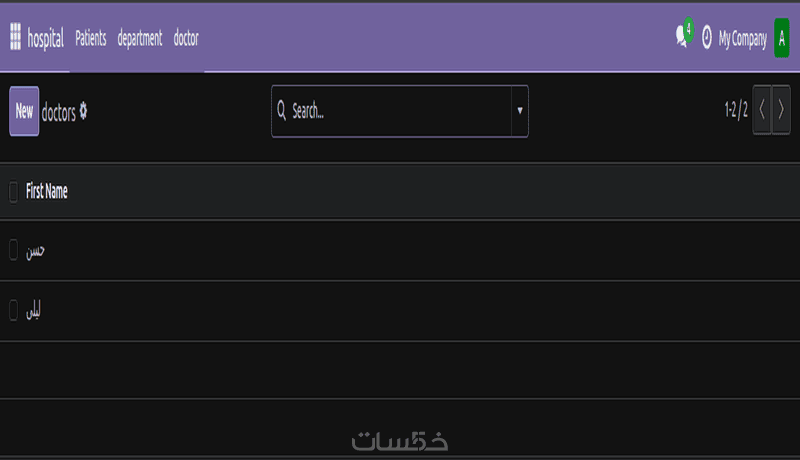Image resolution: width=800 pixels, height=460 pixels.
Task: Open the conversations chat bubble icon
Action: [682, 38]
